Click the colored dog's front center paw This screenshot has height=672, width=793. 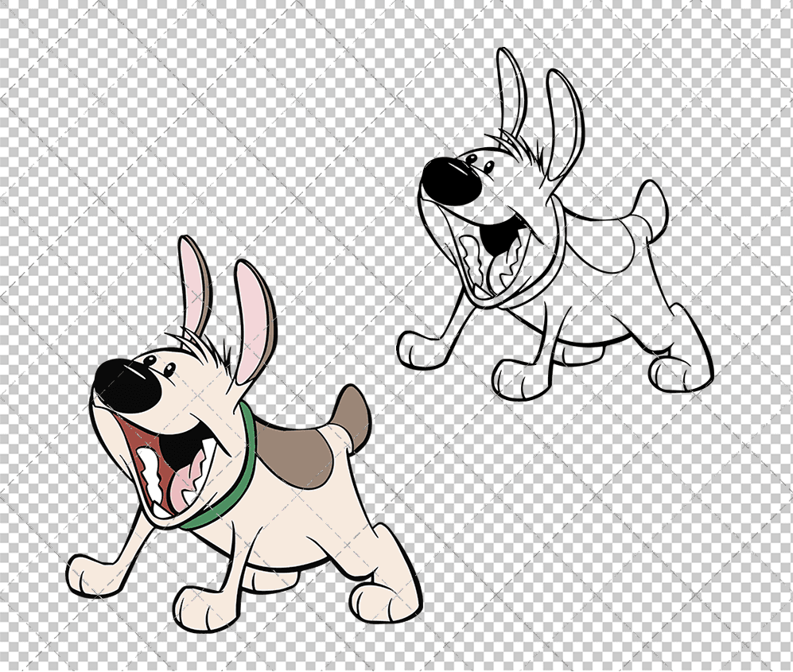(197, 608)
